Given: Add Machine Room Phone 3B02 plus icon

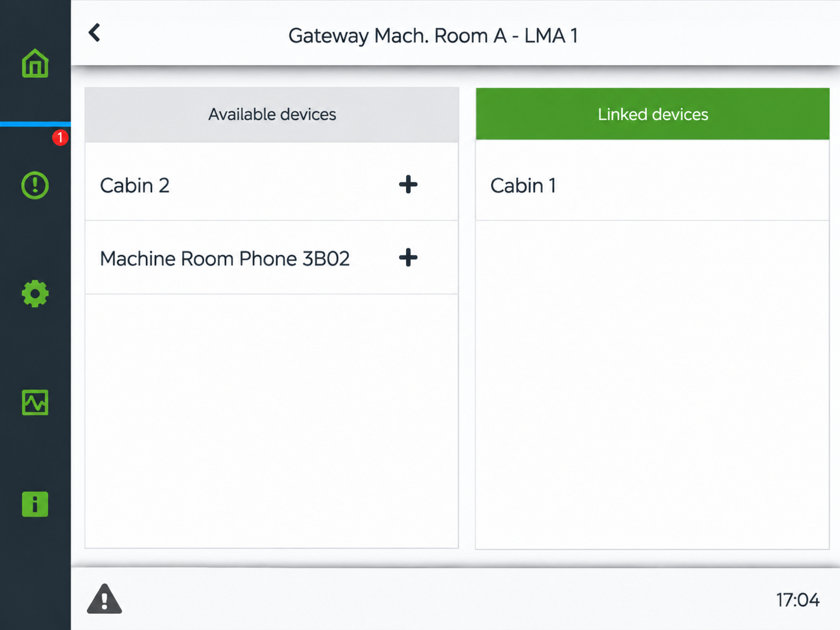Looking at the screenshot, I should pyautogui.click(x=408, y=258).
